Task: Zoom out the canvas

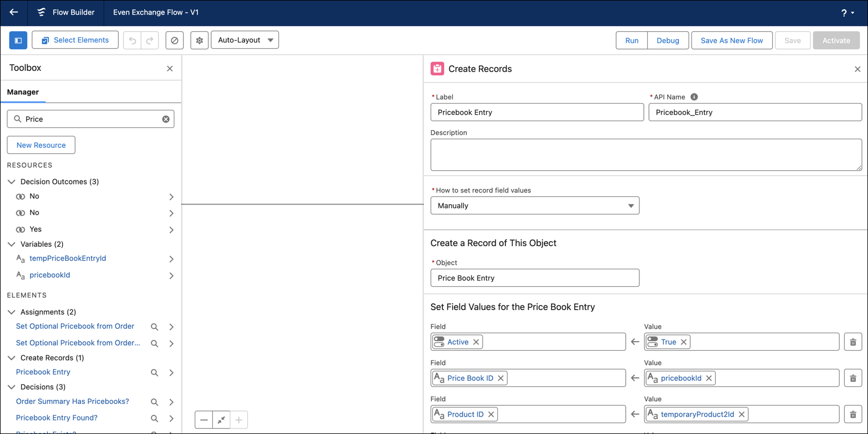Action: click(x=204, y=420)
